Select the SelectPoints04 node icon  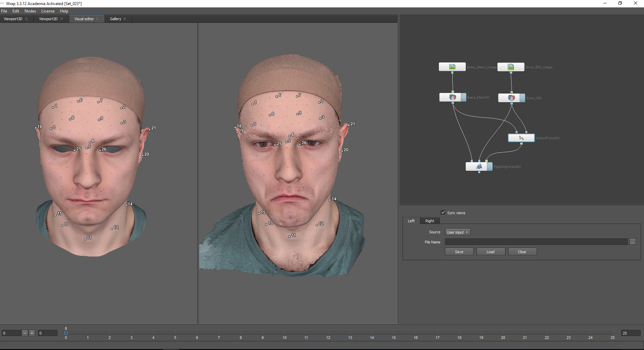(521, 138)
